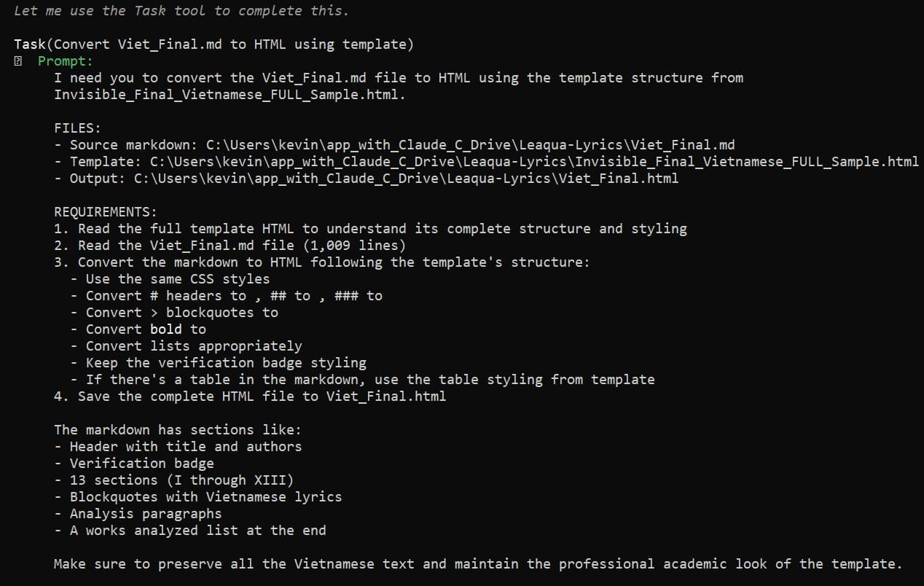This screenshot has width=924, height=586.
Task: Click the Output Viet_Final.html file path
Action: (406, 179)
